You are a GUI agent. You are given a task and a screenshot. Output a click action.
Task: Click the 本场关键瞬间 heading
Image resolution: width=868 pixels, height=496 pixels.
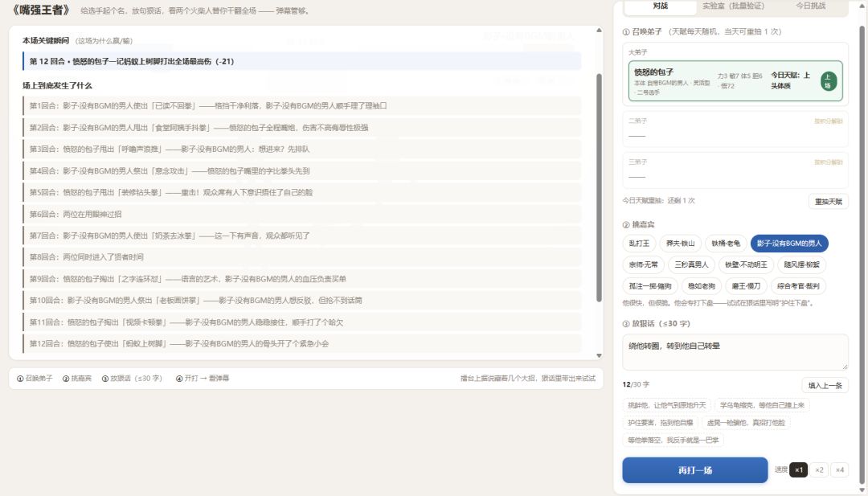click(x=46, y=40)
